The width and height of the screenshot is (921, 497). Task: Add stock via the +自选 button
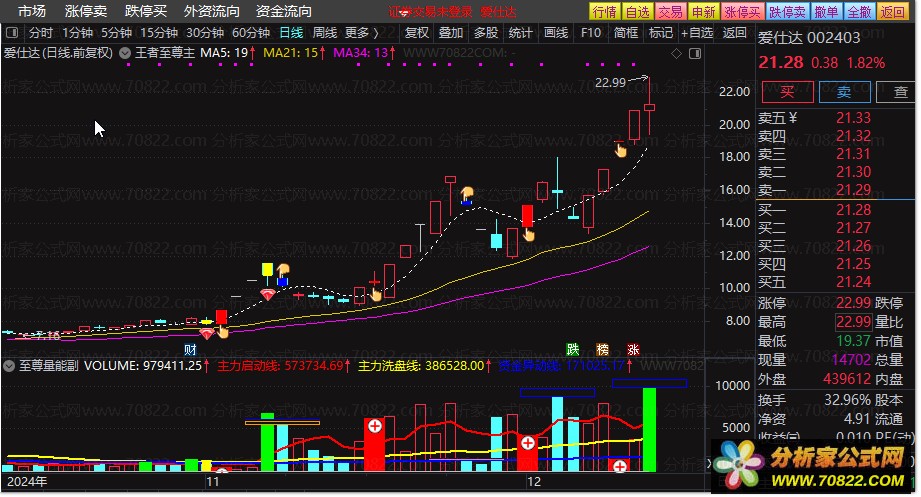(x=697, y=33)
